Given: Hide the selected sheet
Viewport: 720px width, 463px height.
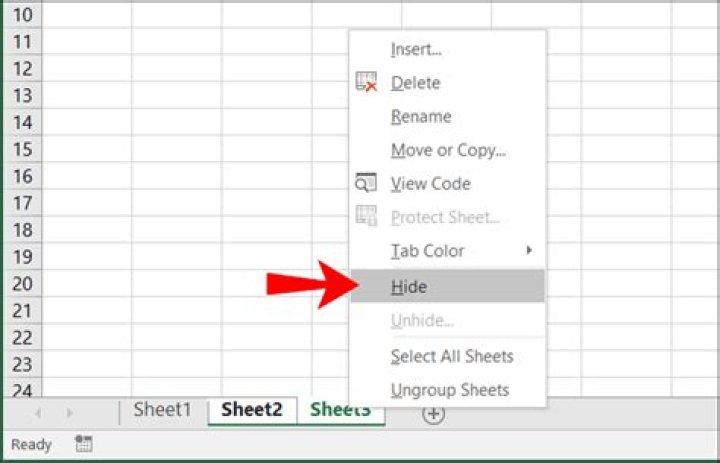Looking at the screenshot, I should 409,287.
